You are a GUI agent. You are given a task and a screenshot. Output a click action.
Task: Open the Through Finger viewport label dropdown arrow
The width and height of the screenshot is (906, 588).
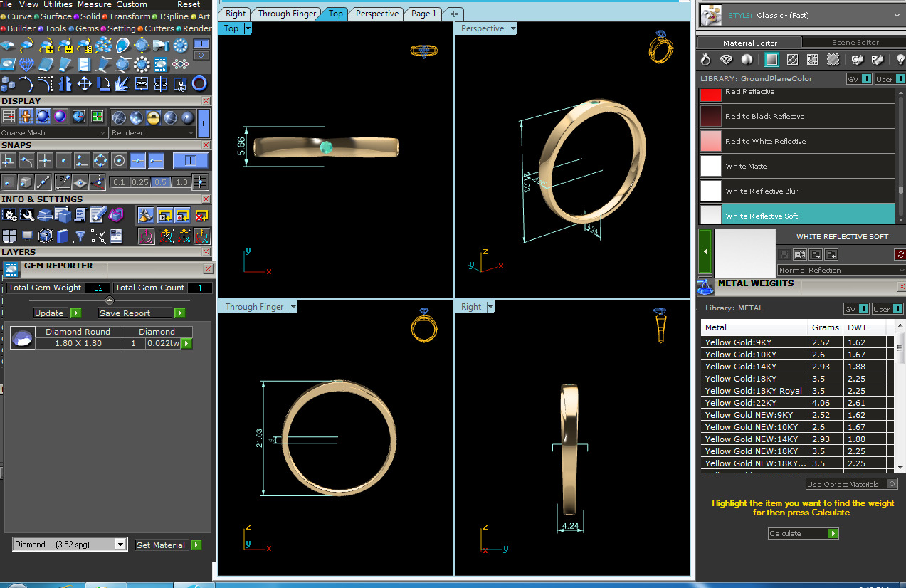point(293,307)
